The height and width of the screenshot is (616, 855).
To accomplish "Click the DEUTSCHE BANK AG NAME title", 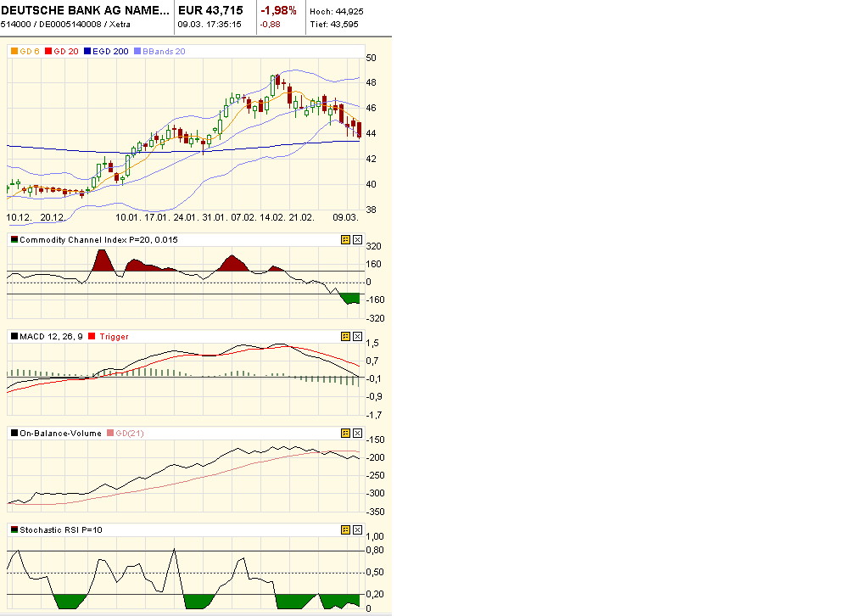I will [85, 10].
